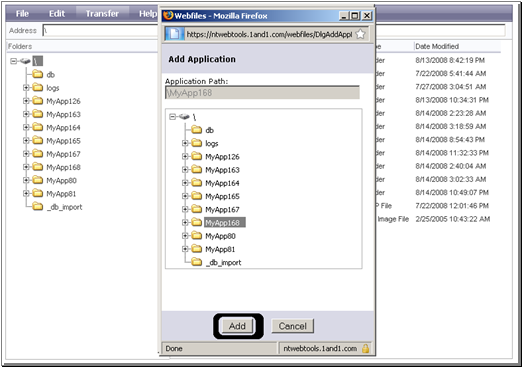522x367 pixels.
Task: Expand MyApp164 in the dialog tree
Action: (x=185, y=183)
